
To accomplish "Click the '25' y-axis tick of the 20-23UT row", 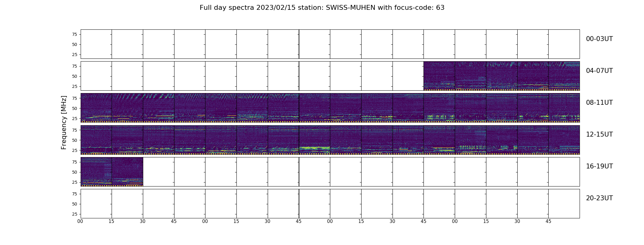I will [75, 214].
